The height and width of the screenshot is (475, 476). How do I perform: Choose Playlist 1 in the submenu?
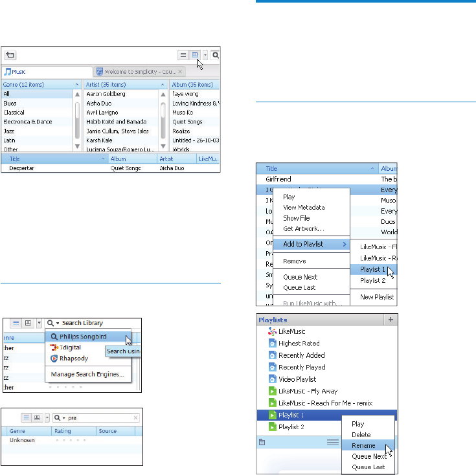[372, 269]
